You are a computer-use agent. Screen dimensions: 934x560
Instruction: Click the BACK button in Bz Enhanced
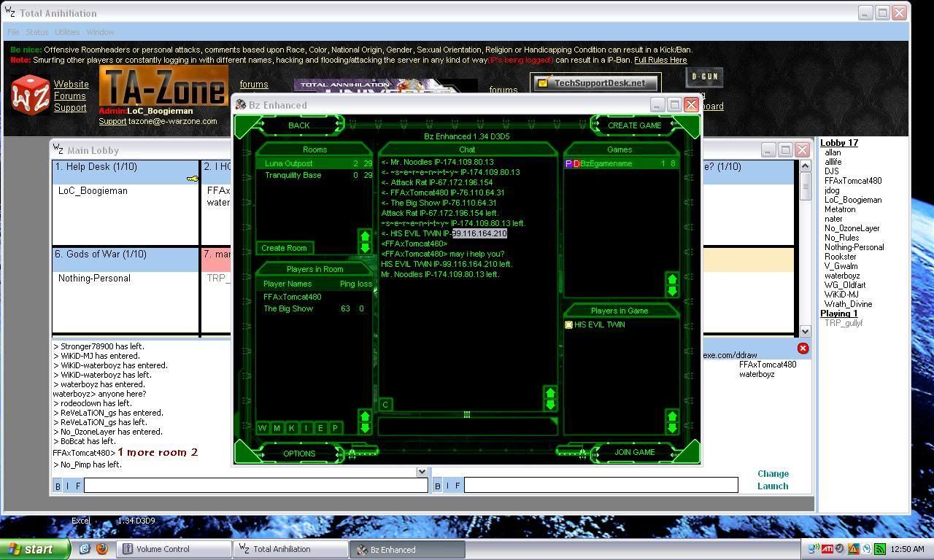[x=299, y=125]
